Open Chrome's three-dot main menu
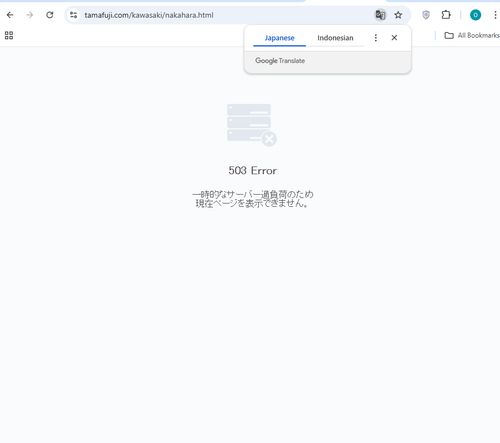 pos(495,15)
